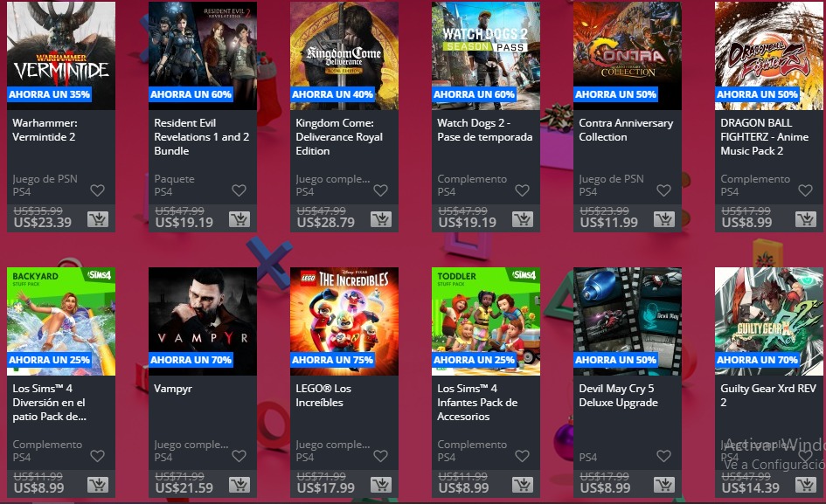Add Vampyr to the shopping cart

click(x=239, y=485)
